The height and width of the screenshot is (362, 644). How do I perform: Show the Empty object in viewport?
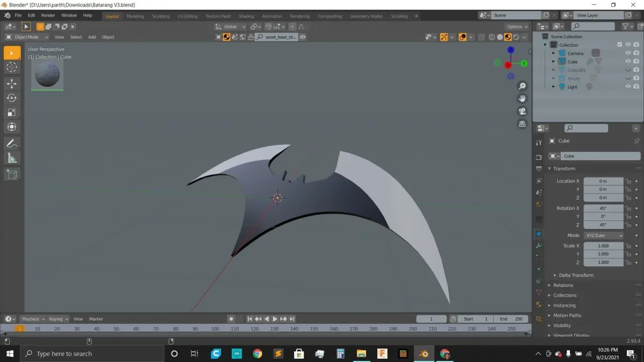tap(628, 78)
